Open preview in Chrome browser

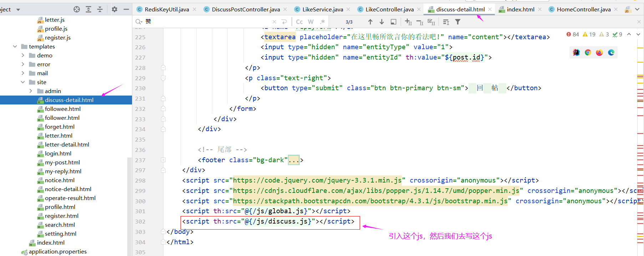[x=588, y=52]
